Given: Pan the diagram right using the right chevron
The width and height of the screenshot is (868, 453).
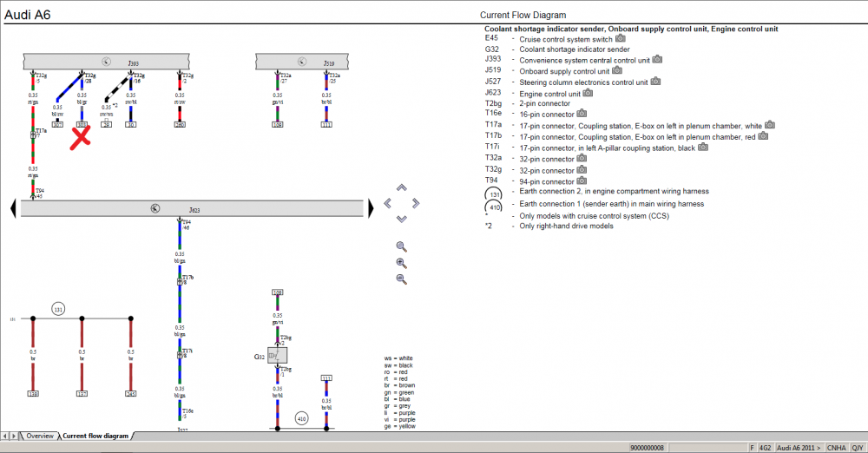Looking at the screenshot, I should (x=416, y=203).
